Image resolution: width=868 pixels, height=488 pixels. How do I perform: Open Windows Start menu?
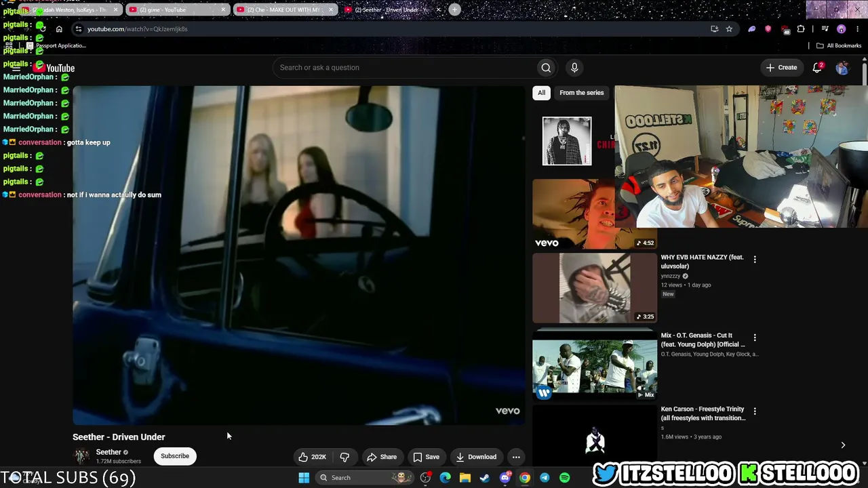point(304,478)
